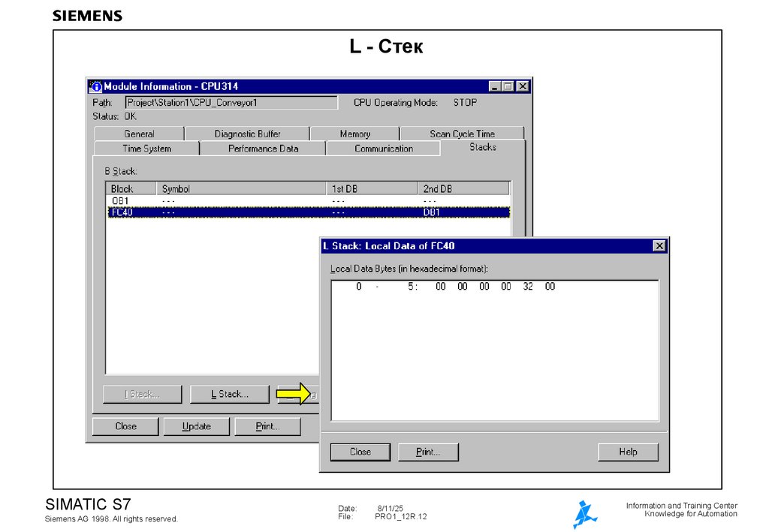Image resolution: width=769 pixels, height=532 pixels.
Task: Switch to the Diagnostic Buffer tab
Action: [247, 134]
